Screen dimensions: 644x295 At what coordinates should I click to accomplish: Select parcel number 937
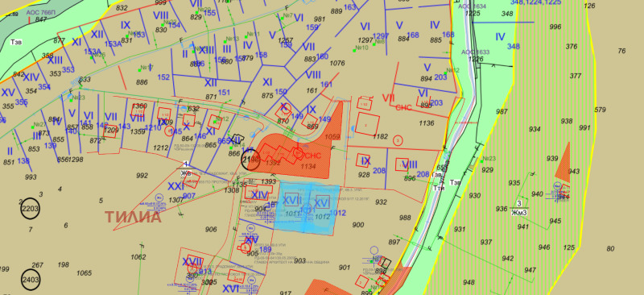(x=486, y=242)
